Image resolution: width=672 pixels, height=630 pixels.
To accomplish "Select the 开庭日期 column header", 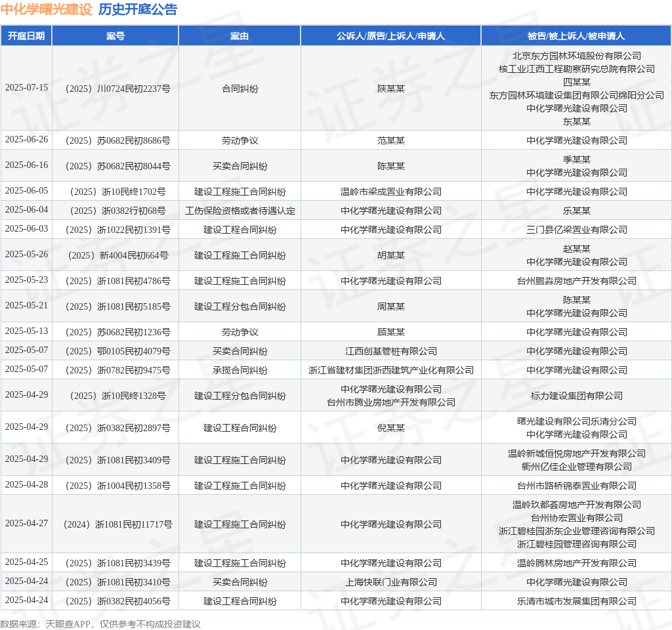I will [26, 36].
